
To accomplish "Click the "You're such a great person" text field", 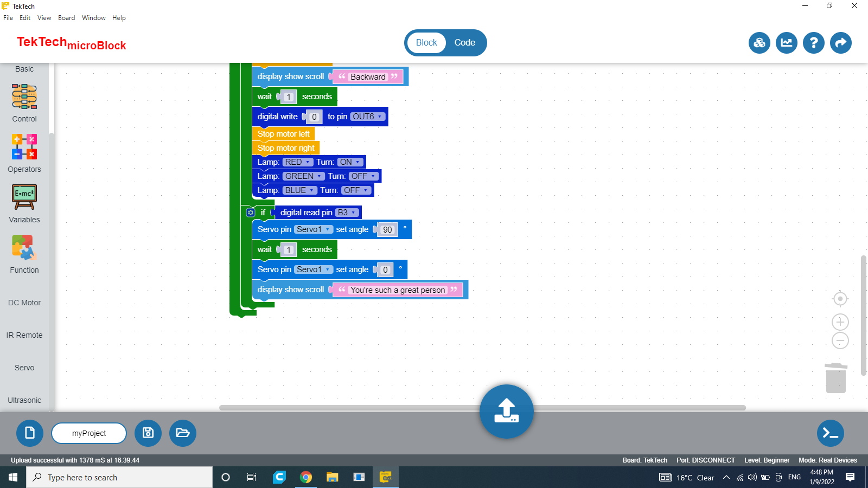I will pyautogui.click(x=398, y=290).
